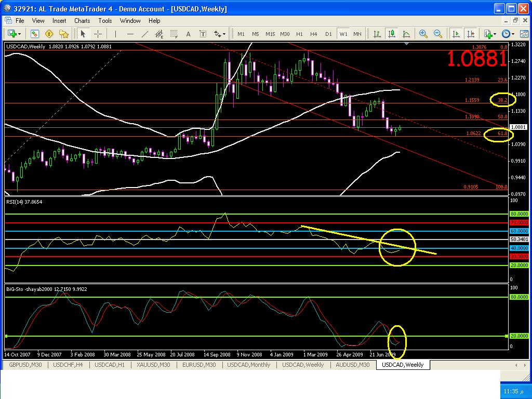Toggle Auto Scroll chart button

[x=456, y=34]
